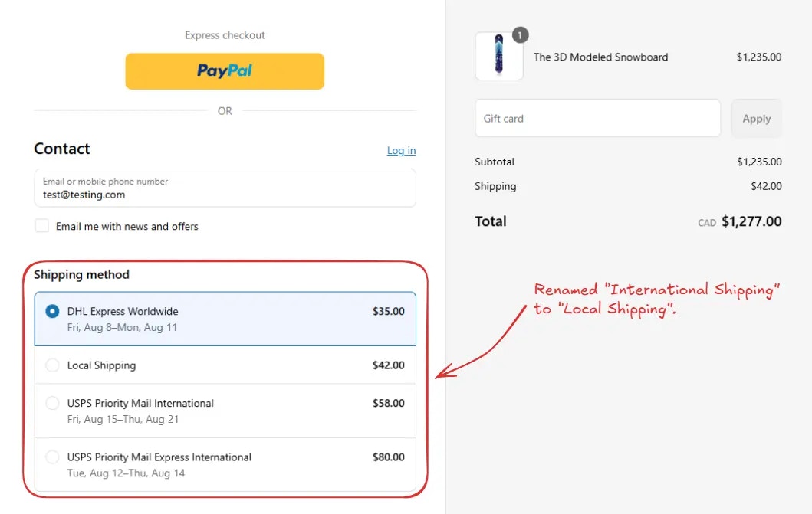Click the $35.00 DHL shipping price

click(x=389, y=311)
